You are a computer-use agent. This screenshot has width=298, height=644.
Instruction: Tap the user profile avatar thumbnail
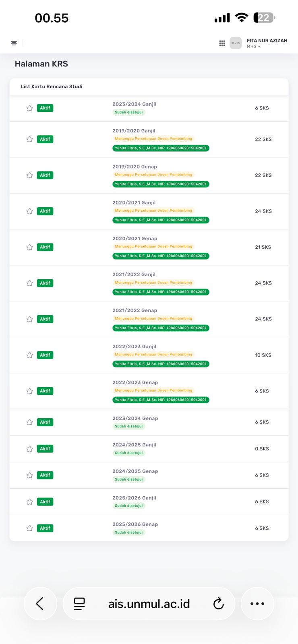(236, 43)
